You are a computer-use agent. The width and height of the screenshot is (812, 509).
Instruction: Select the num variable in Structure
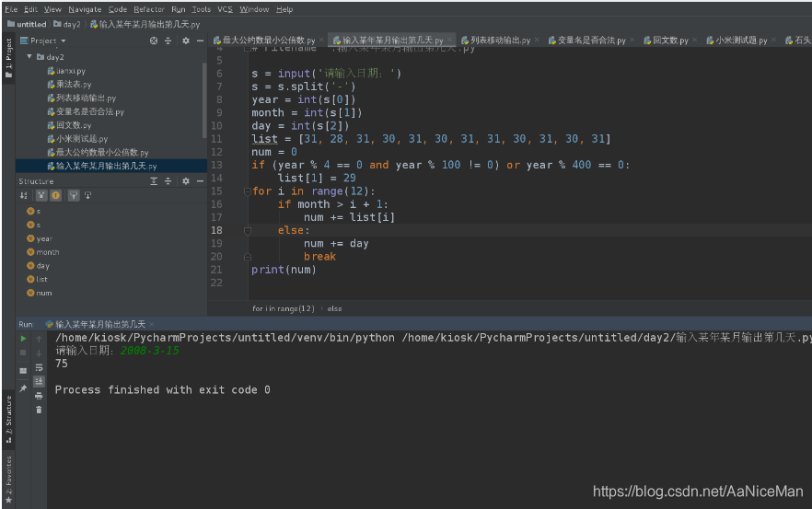pos(40,293)
